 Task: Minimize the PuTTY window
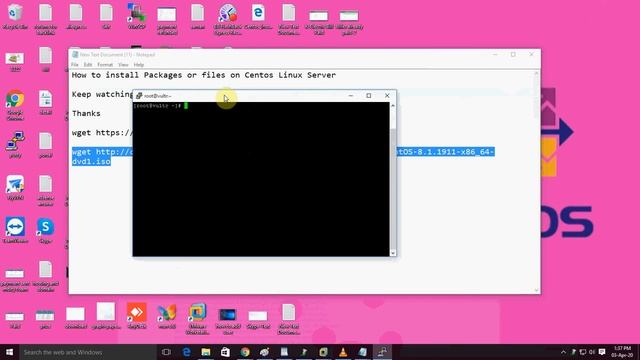351,96
